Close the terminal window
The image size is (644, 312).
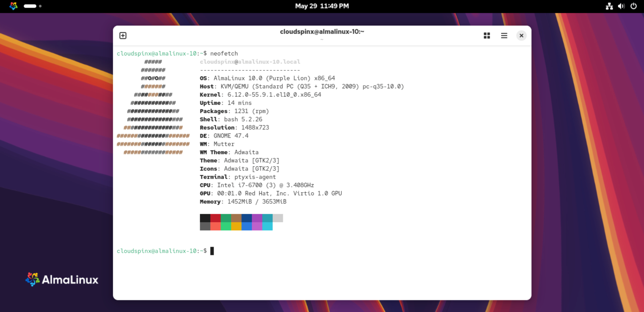click(x=521, y=36)
